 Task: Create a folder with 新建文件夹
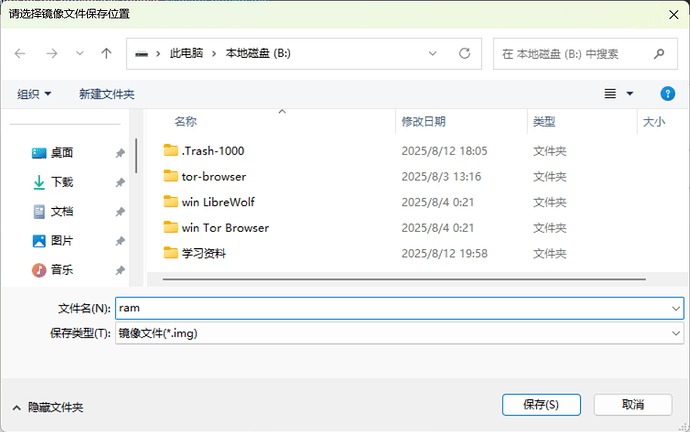pyautogui.click(x=107, y=94)
